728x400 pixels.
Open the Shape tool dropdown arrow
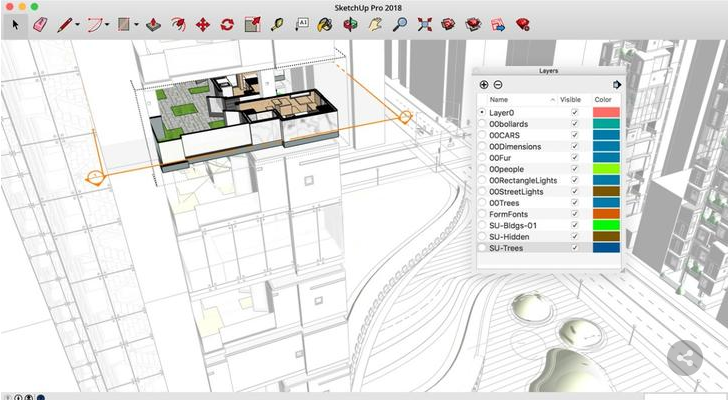coord(136,25)
